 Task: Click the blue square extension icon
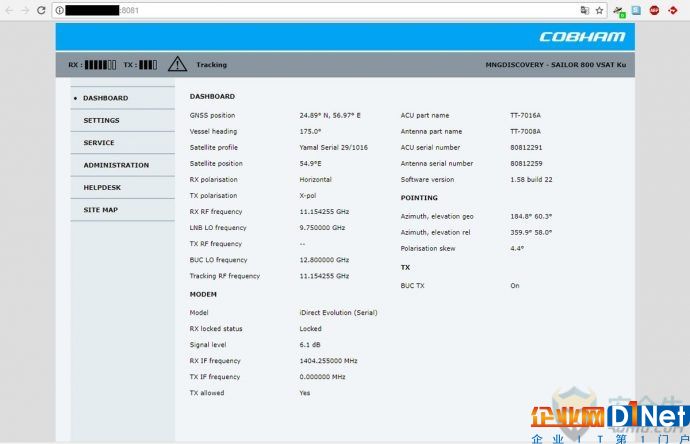636,11
